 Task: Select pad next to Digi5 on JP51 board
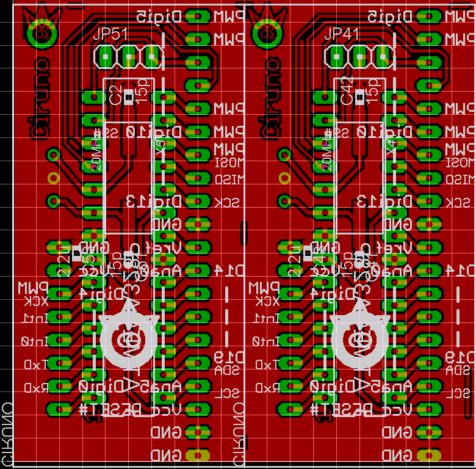tap(198, 16)
